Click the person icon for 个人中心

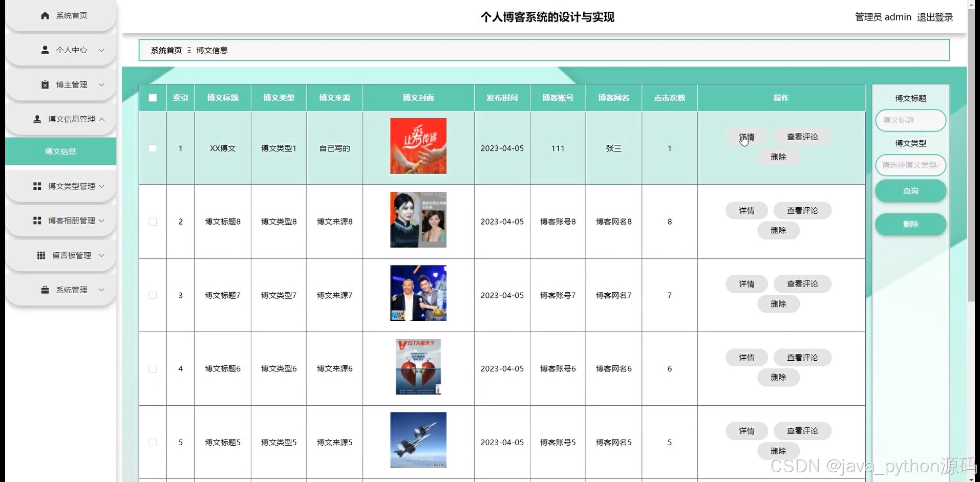tap(45, 50)
